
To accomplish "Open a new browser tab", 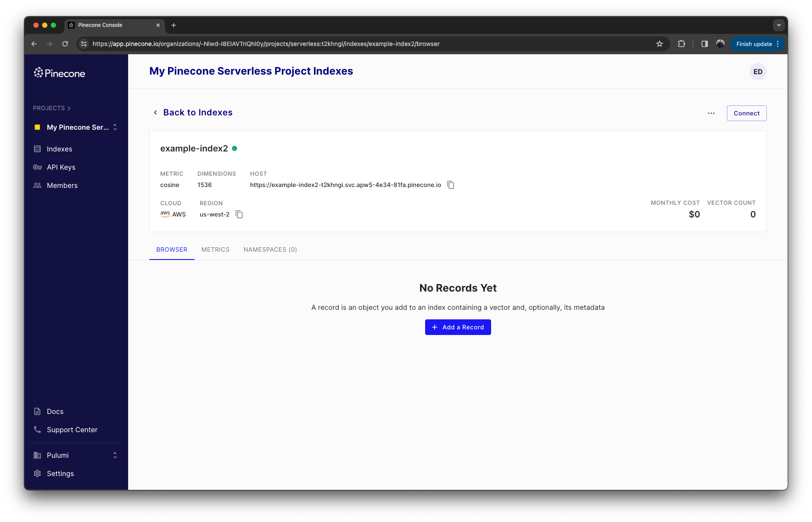I will coord(174,25).
